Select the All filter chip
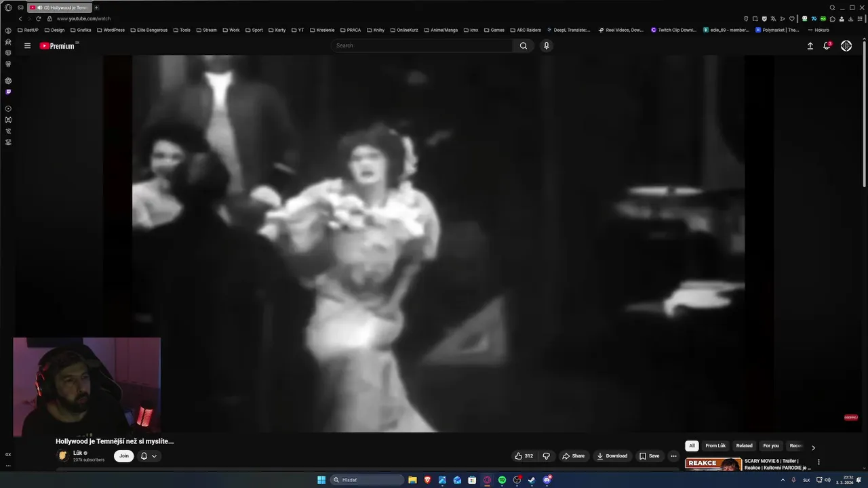Image resolution: width=868 pixels, height=488 pixels. click(692, 446)
